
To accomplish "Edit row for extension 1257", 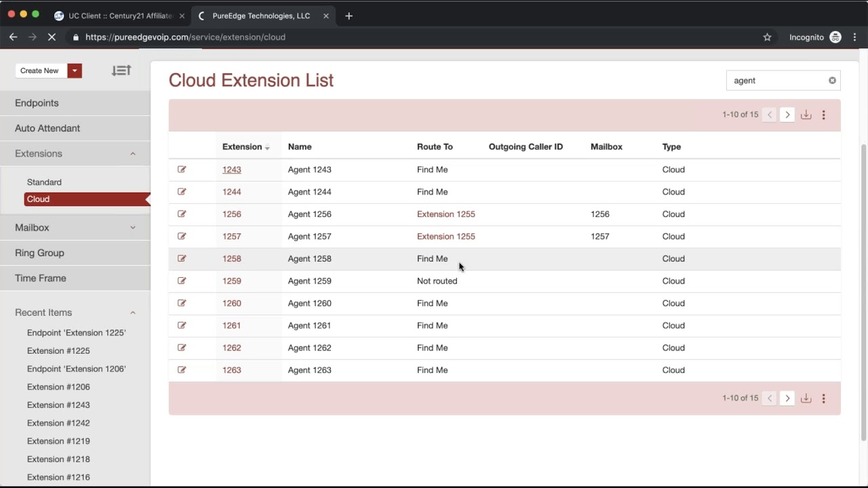I will [x=182, y=237].
